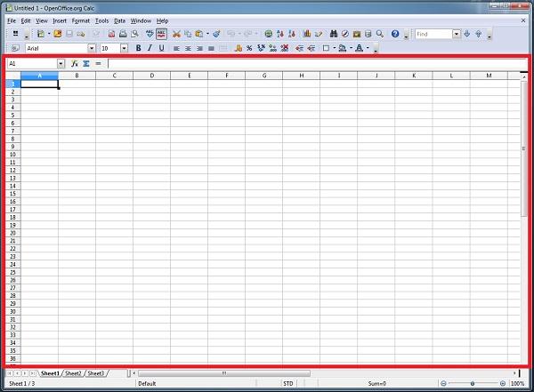This screenshot has width=534, height=392.
Task: Open the Gallery
Action: (x=357, y=34)
